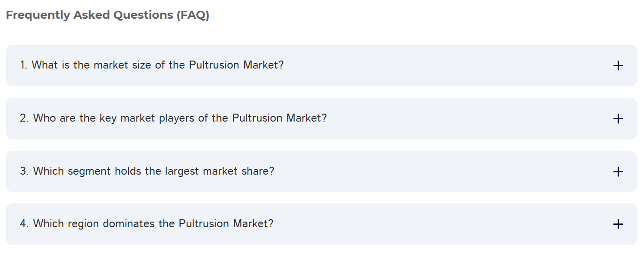Click the word 'Who' starting the second question
Screen dimensions: 644x254
[x=45, y=118]
